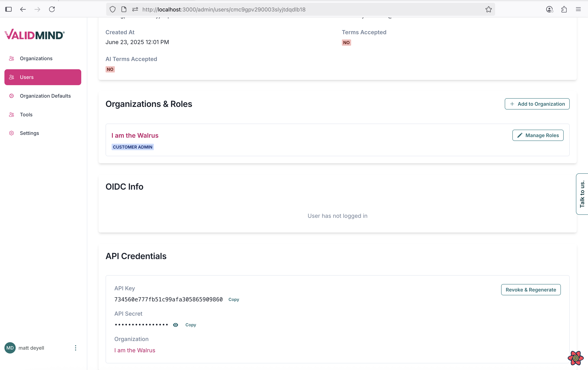Click the API Secret label
588x370 pixels.
[x=128, y=314]
